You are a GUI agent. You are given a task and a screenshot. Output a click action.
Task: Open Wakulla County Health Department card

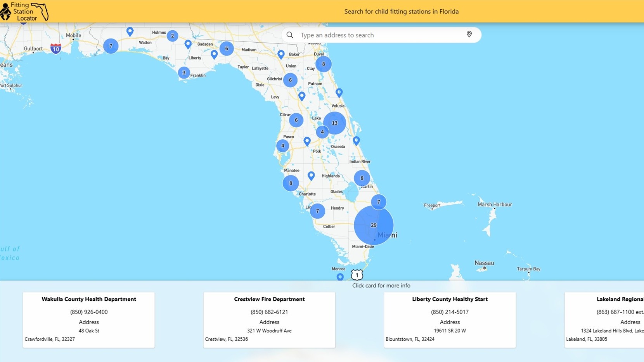pyautogui.click(x=89, y=320)
